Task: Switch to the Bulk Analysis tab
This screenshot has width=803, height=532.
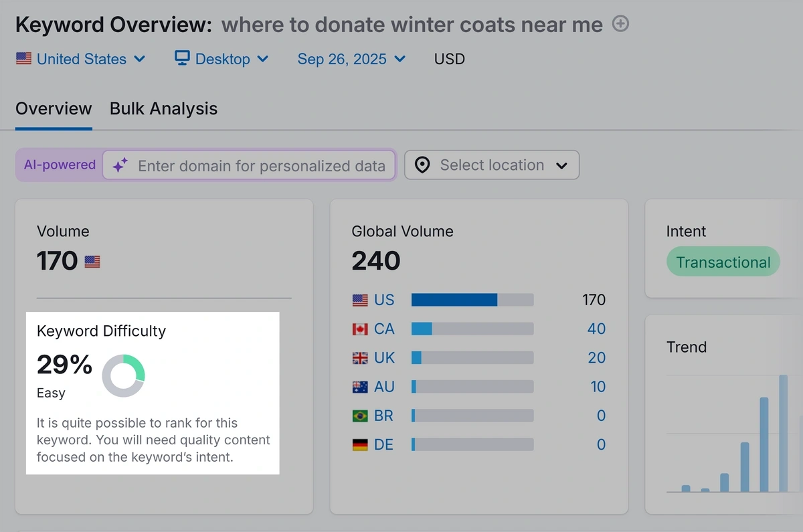Action: 163,108
